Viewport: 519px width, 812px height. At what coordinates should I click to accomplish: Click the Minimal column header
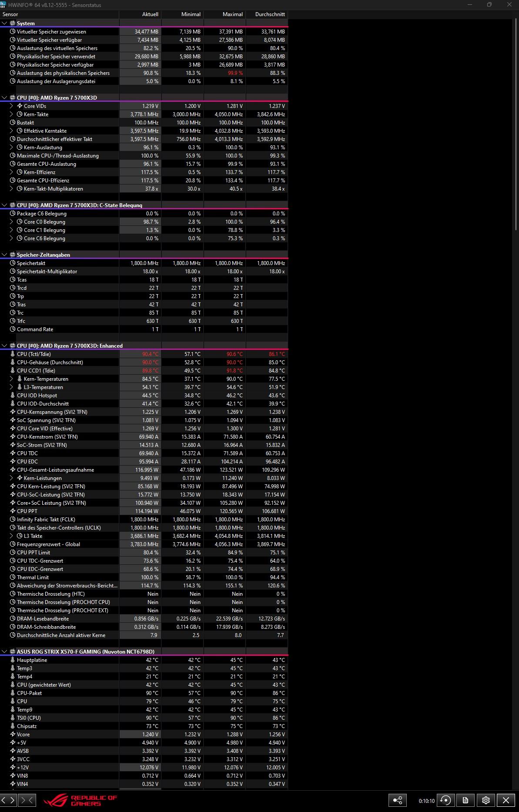[x=182, y=14]
